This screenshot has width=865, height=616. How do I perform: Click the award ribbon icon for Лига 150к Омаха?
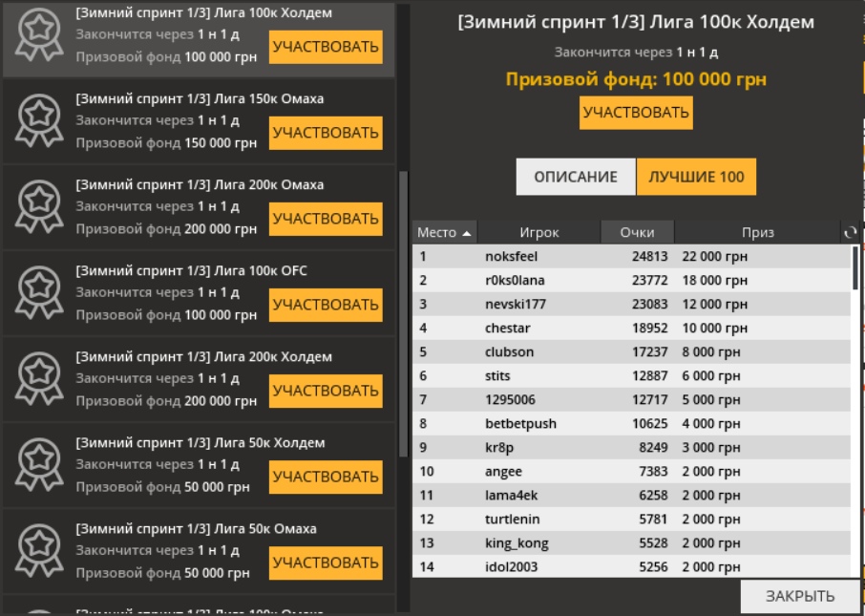pos(40,122)
